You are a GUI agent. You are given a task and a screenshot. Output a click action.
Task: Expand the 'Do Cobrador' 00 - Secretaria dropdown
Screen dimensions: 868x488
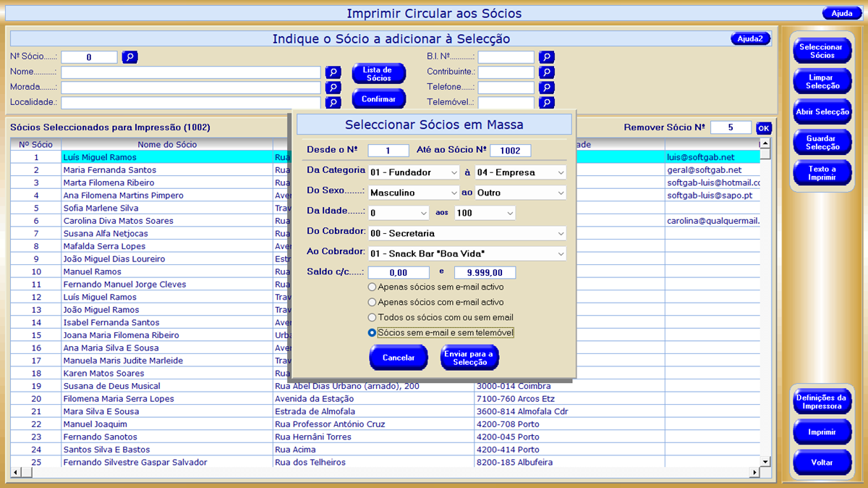(467, 234)
